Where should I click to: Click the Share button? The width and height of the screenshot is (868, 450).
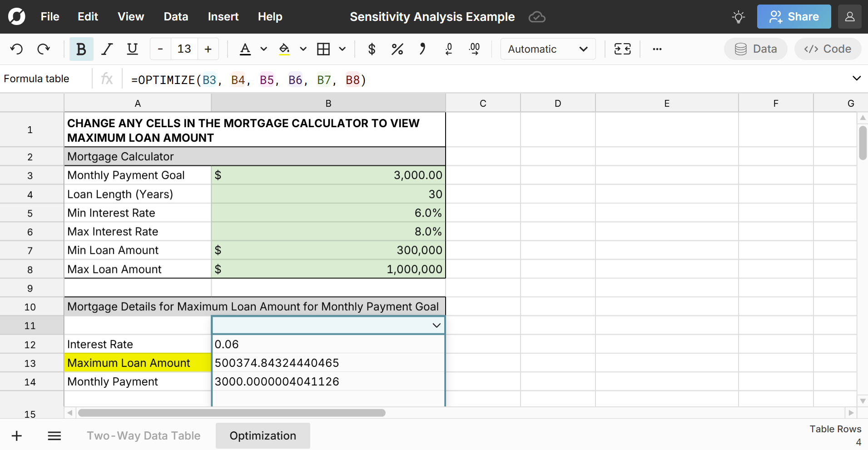pos(794,17)
